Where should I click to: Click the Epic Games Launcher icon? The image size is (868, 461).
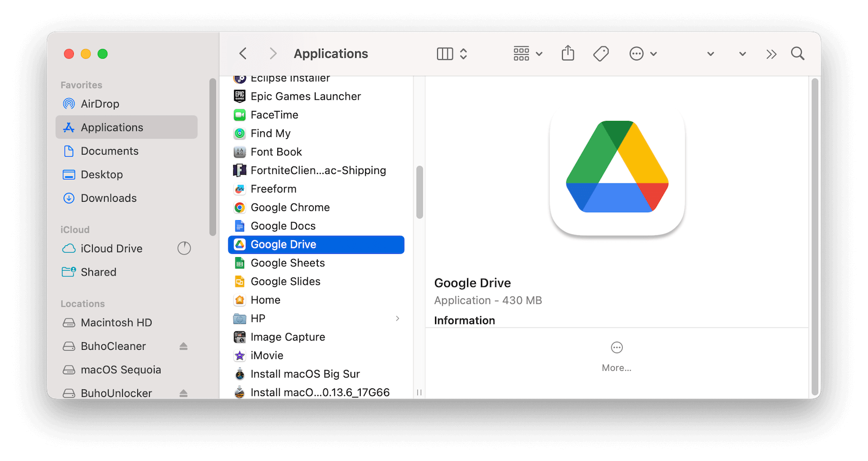tap(240, 96)
